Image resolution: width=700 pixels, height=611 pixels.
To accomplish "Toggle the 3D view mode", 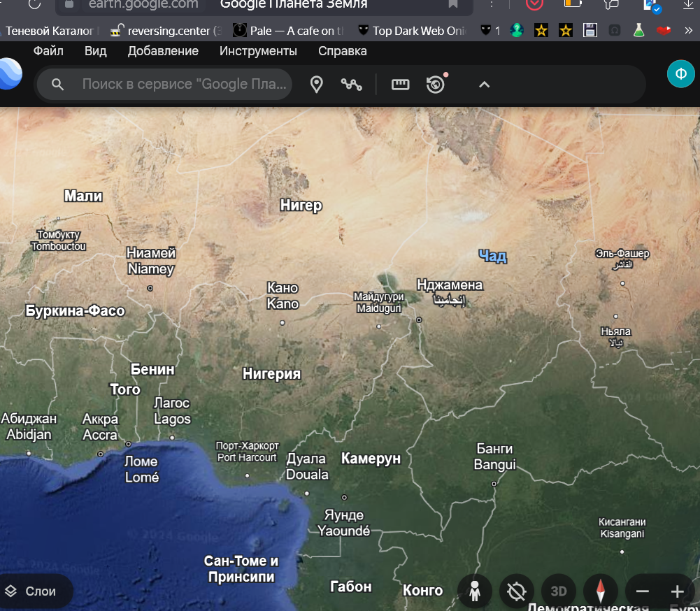I will tap(558, 591).
